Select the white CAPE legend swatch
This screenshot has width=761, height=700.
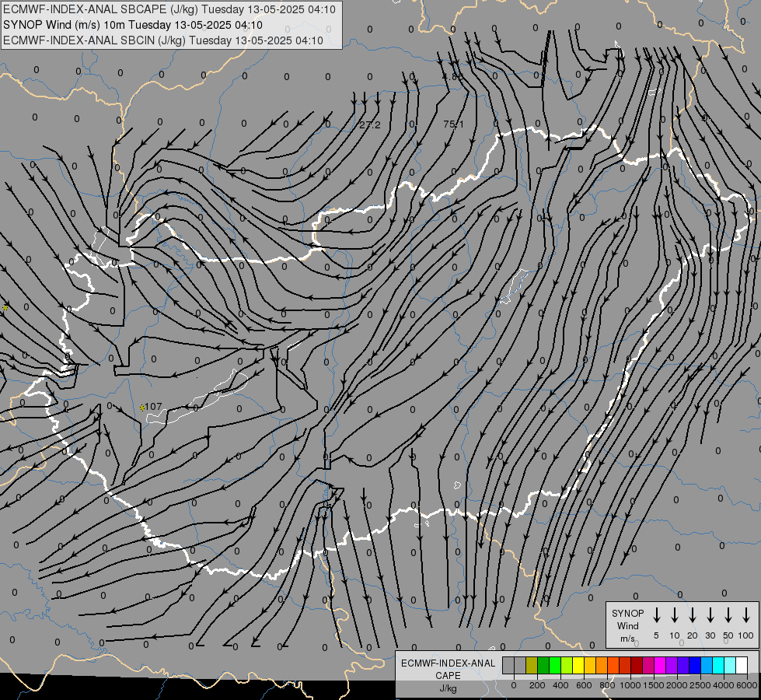pos(742,665)
